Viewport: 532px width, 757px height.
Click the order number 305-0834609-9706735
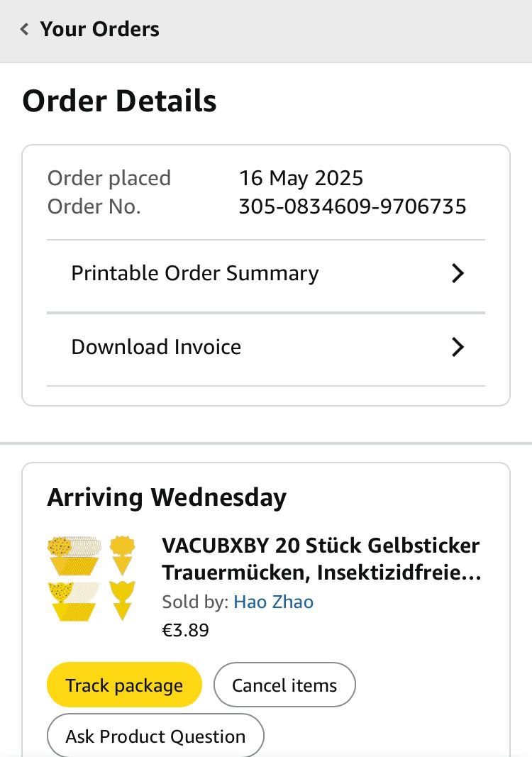click(353, 206)
